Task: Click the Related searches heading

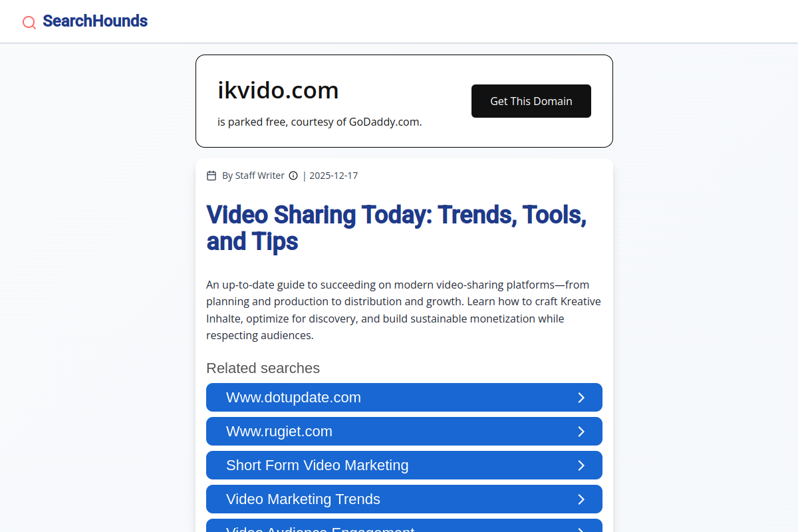Action: 263,368
